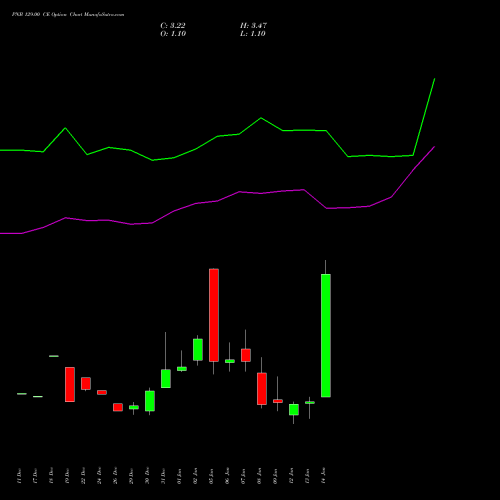Click the green candlestick above 02 Jan
500x500 pixels.
[198, 350]
